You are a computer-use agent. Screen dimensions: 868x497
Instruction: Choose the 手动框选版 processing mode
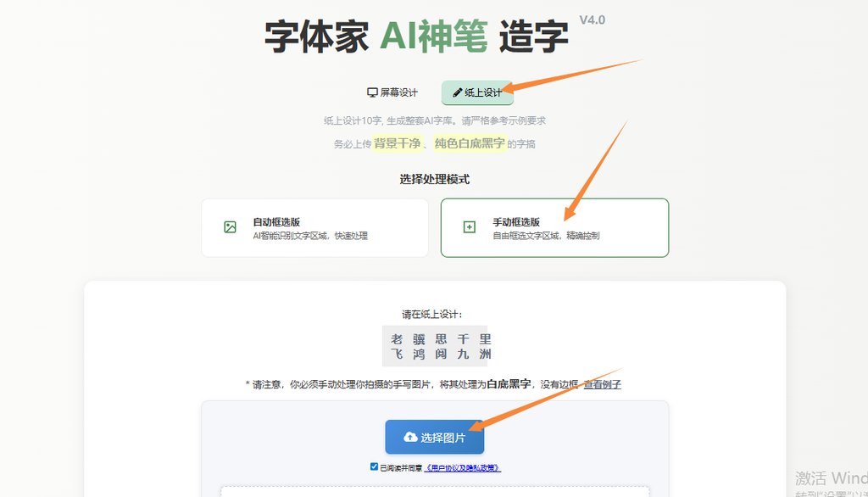(554, 228)
